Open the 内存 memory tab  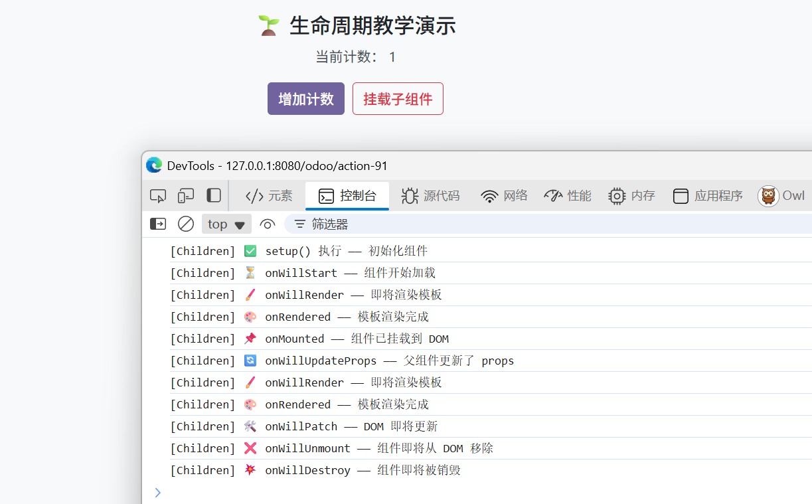click(x=631, y=196)
